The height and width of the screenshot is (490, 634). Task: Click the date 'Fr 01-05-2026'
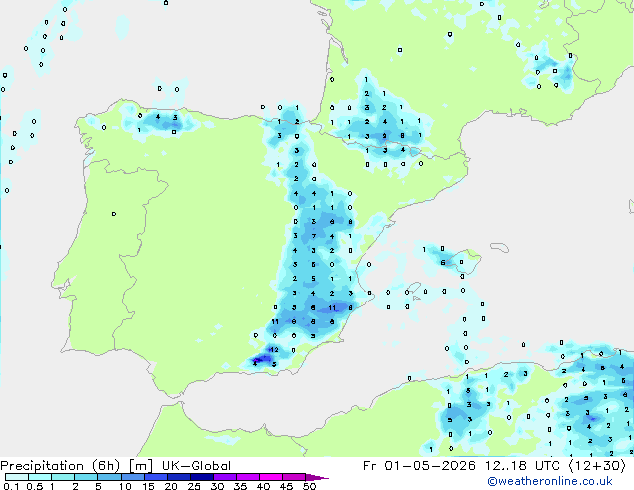click(x=419, y=466)
